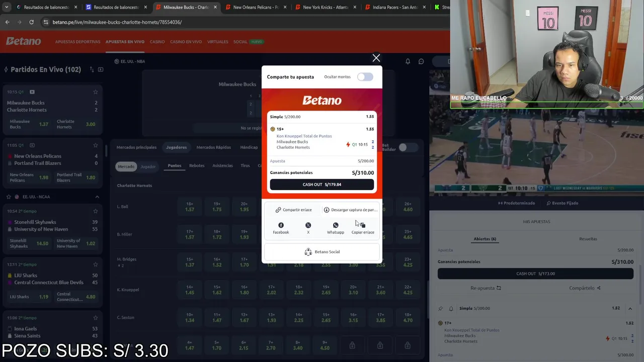Open Mercados Rápidos tab

213,147
